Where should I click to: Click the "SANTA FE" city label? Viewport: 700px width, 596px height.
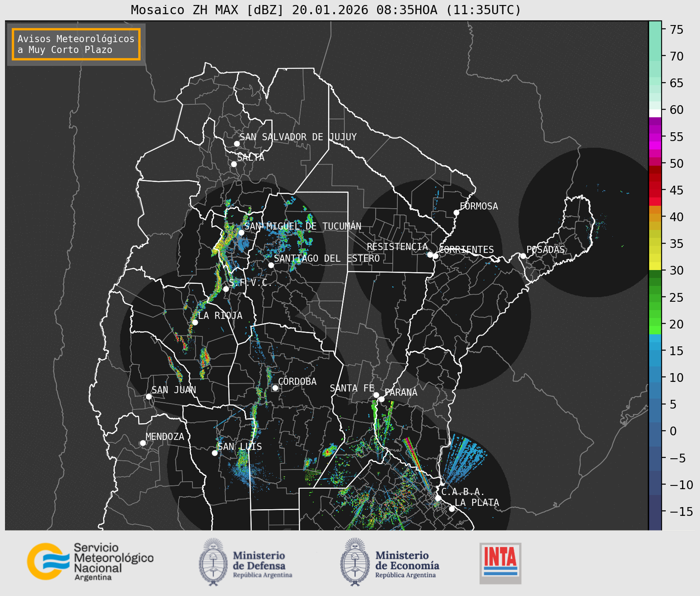point(352,388)
